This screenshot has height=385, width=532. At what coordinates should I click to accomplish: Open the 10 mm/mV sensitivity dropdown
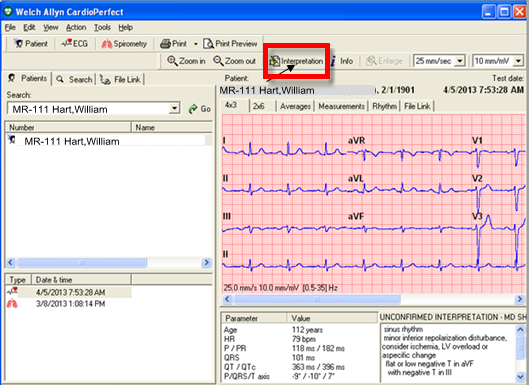pos(518,61)
